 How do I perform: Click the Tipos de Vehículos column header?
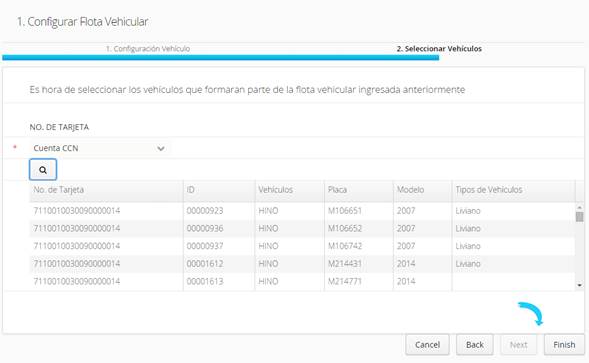pyautogui.click(x=513, y=190)
